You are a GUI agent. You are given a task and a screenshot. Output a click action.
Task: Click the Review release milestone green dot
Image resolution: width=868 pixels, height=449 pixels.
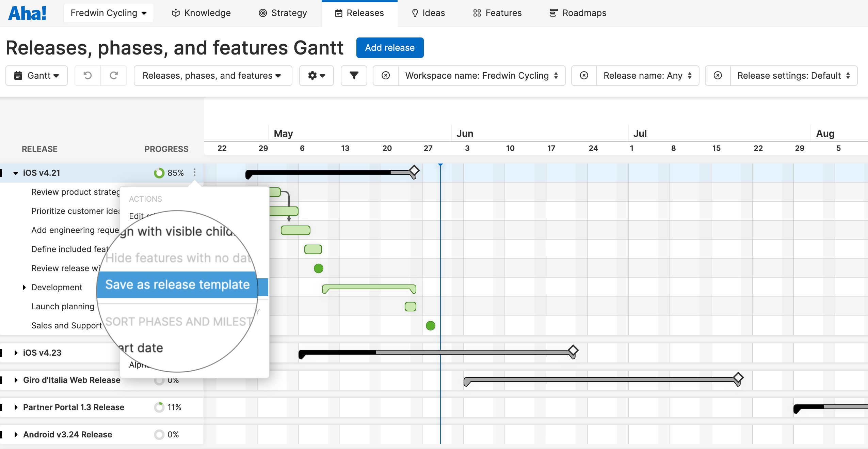click(x=319, y=268)
